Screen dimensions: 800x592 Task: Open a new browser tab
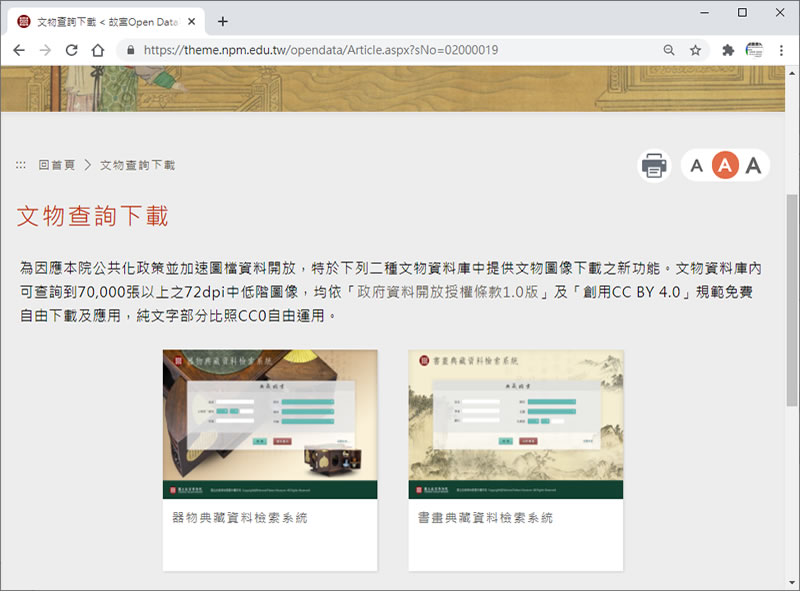coord(222,21)
